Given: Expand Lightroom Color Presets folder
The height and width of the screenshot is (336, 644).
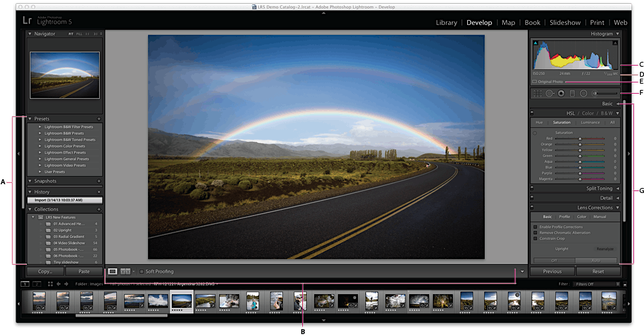Looking at the screenshot, I should (40, 146).
